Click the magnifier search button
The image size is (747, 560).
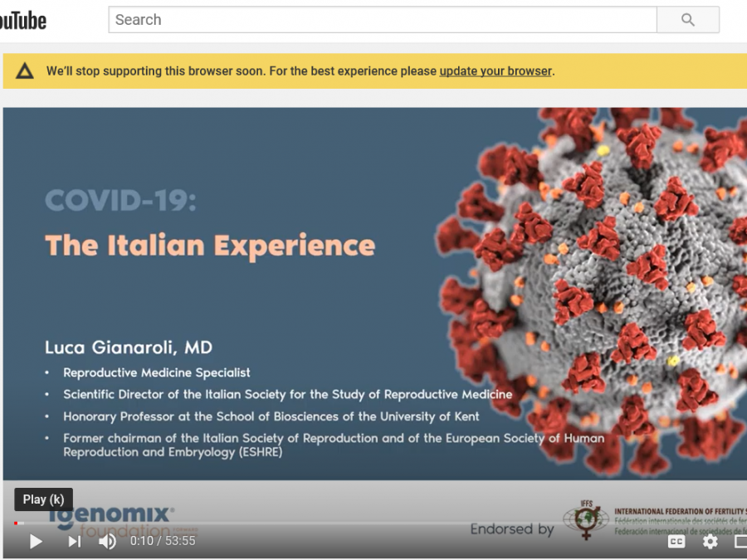(x=687, y=20)
